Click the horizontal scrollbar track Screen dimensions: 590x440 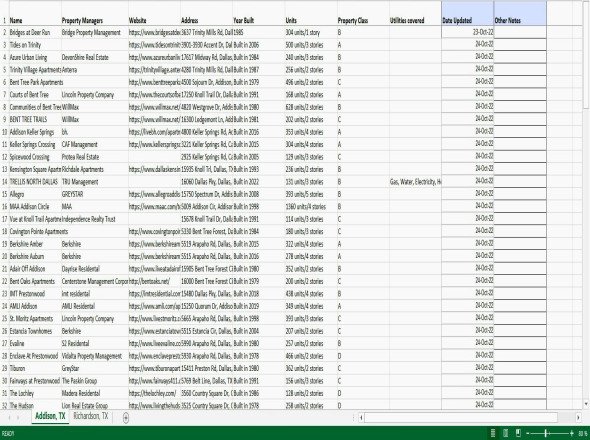[461, 417]
